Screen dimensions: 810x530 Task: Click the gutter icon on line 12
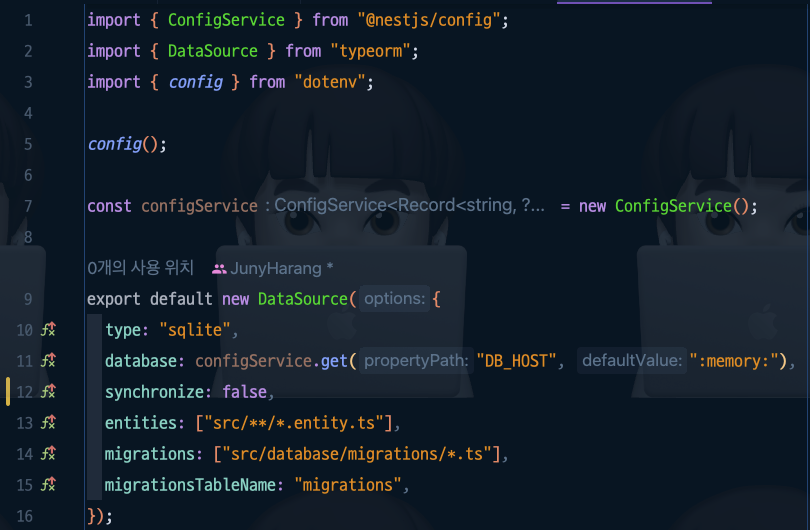click(x=49, y=392)
